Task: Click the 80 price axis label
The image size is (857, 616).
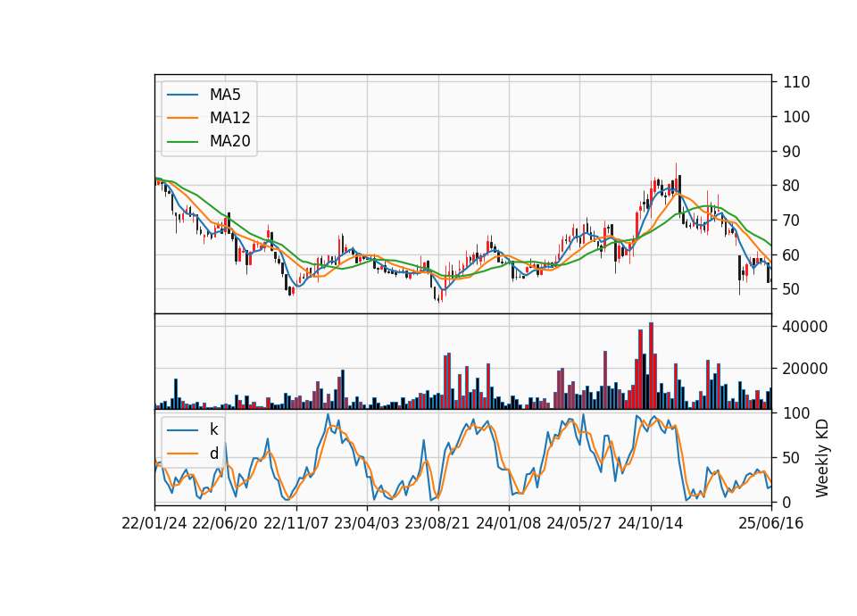Action: [792, 186]
